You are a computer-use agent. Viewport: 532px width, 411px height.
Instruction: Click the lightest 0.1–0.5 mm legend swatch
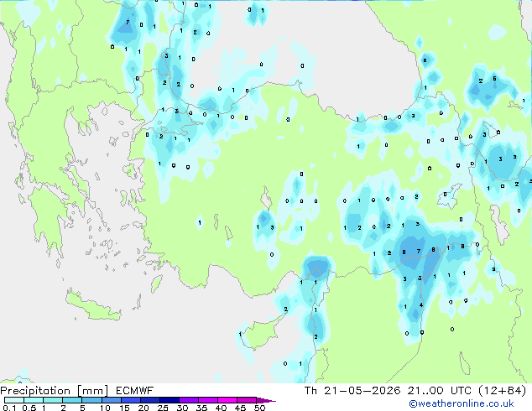click(14, 400)
